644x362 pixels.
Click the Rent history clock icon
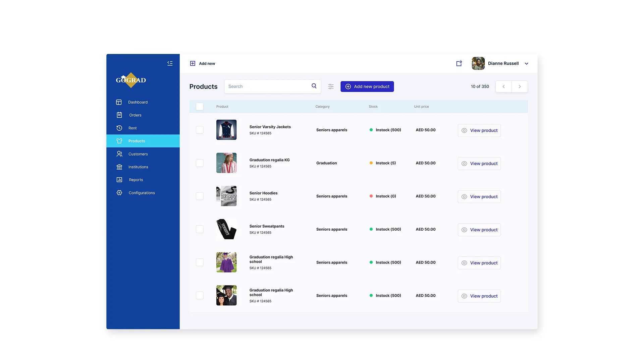coord(119,128)
